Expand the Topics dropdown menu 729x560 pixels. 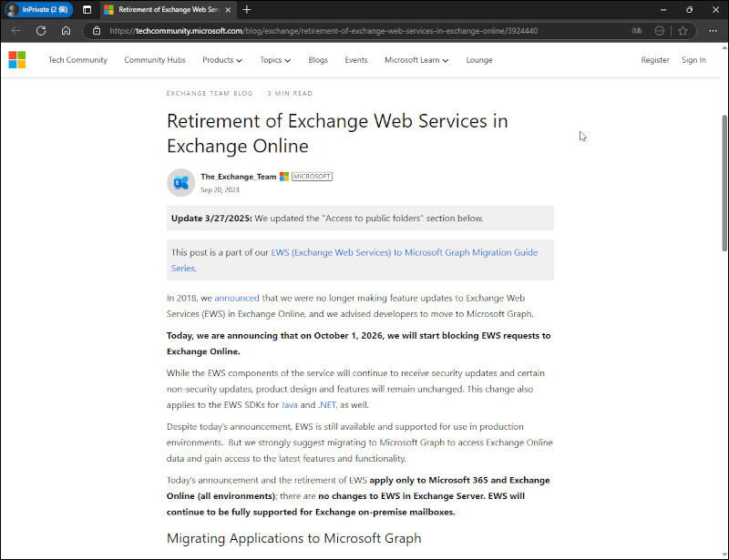click(x=275, y=60)
